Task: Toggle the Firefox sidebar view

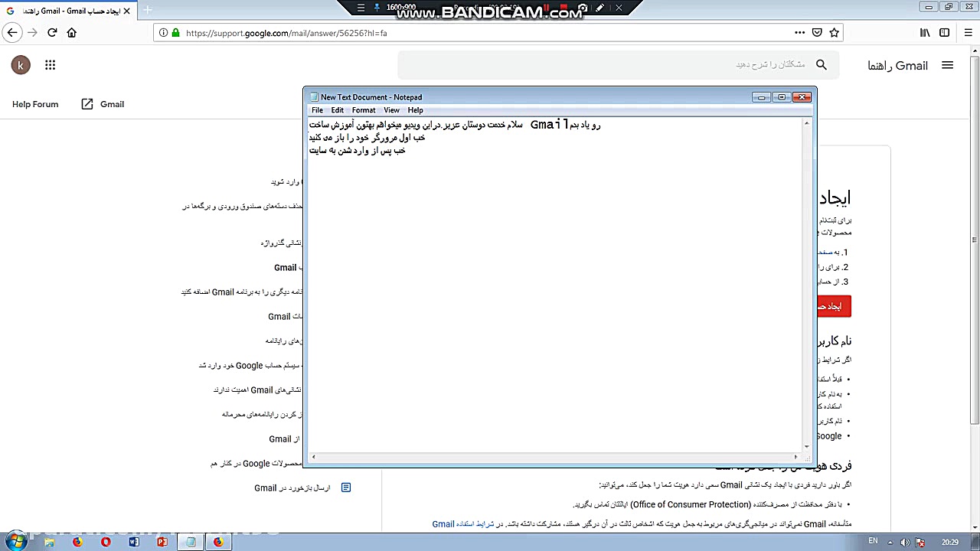Action: [944, 33]
